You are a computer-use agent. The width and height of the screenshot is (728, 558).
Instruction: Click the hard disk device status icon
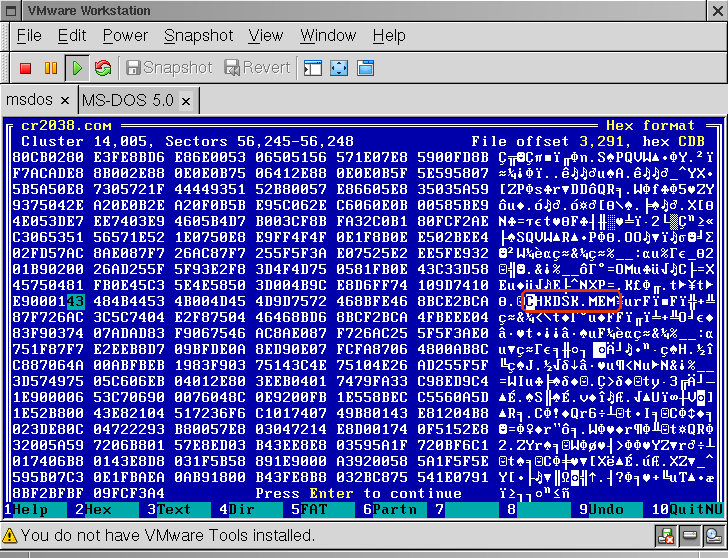click(689, 536)
